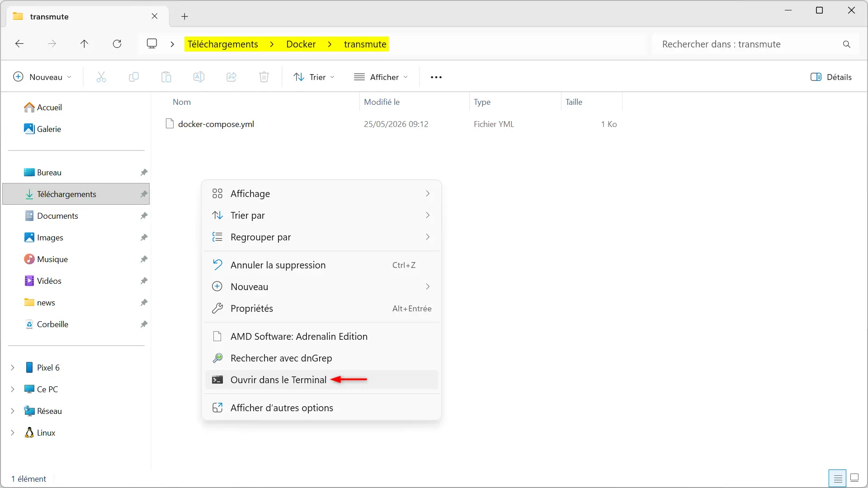Viewport: 868px width, 488px height.
Task: Open Regrouper par submenu
Action: click(x=321, y=237)
